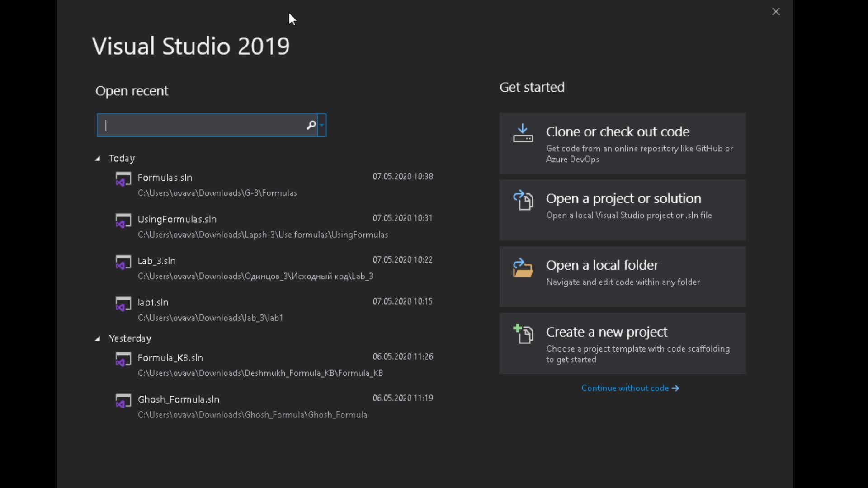The width and height of the screenshot is (868, 488).
Task: Click the search magnifier icon
Action: tap(311, 125)
